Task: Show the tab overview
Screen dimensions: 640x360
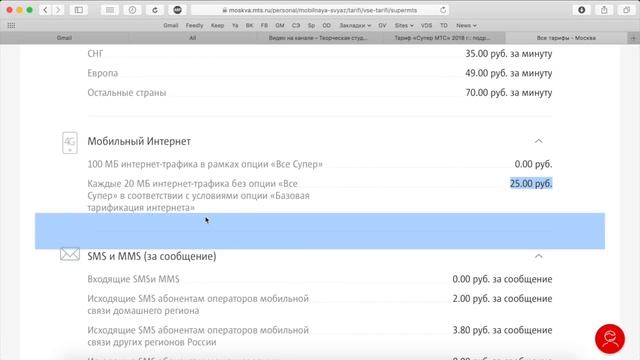Action: 627,10
